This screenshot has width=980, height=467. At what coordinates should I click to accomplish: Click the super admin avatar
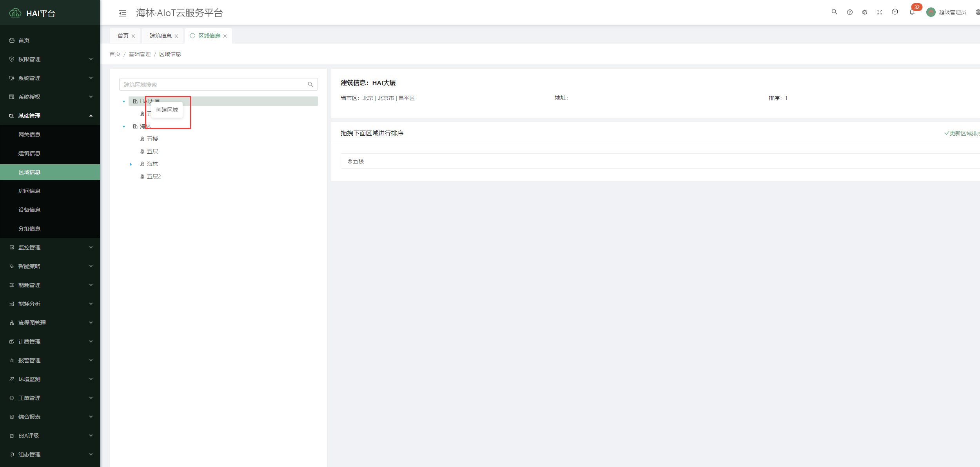pos(931,12)
